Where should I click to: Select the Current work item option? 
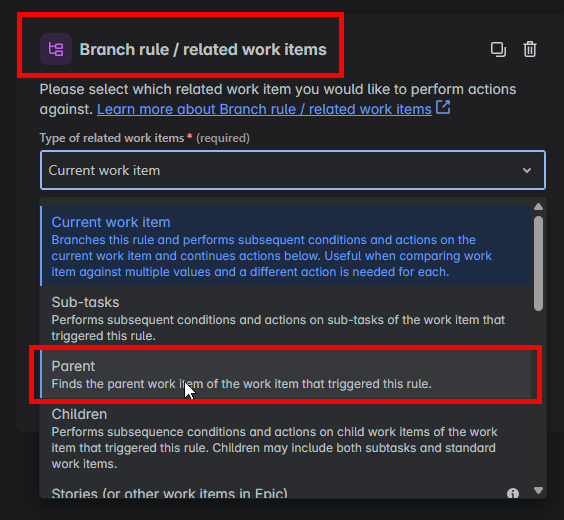(x=286, y=246)
